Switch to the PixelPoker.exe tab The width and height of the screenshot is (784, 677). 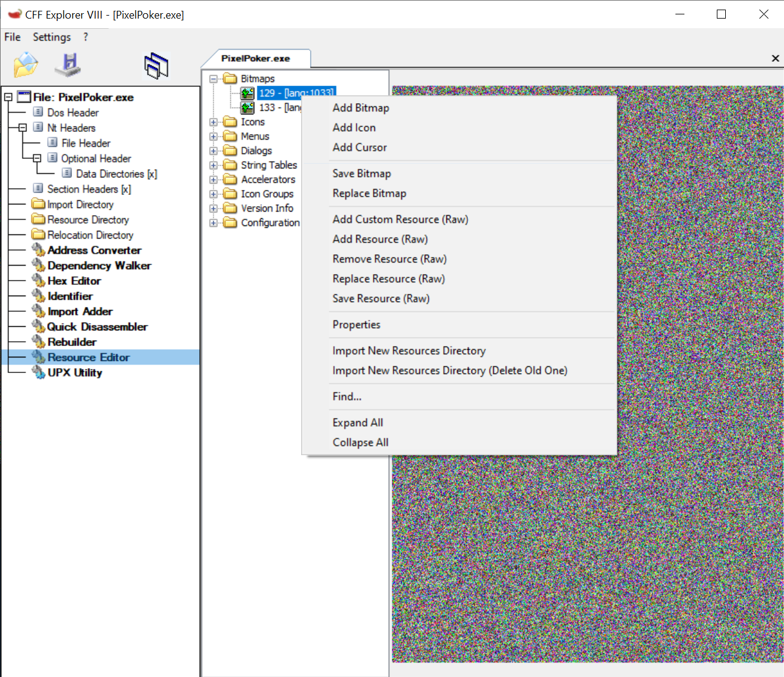256,59
